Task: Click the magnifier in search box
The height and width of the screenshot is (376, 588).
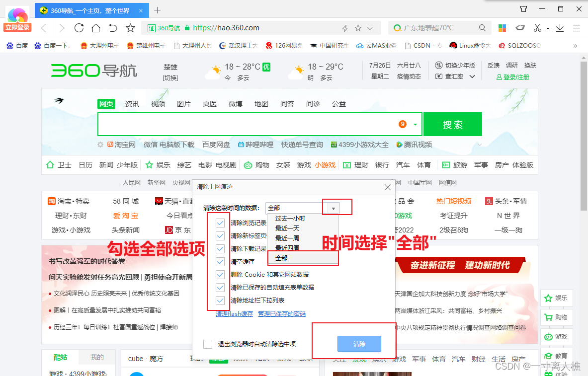Action: (x=482, y=28)
